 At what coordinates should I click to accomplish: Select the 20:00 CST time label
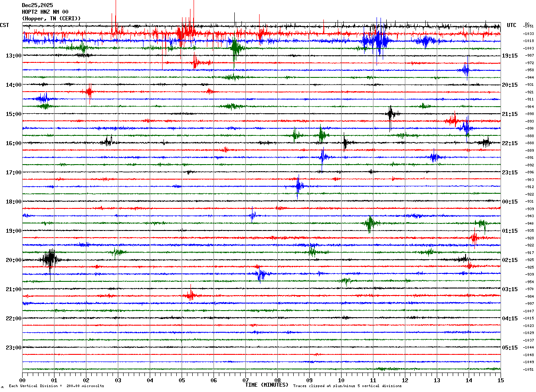14,260
